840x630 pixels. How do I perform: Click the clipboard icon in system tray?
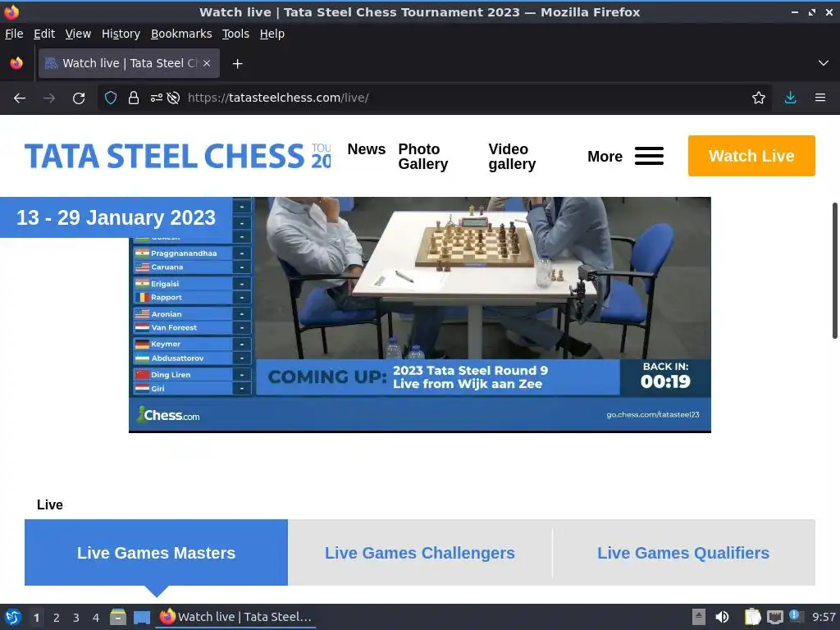tap(753, 617)
